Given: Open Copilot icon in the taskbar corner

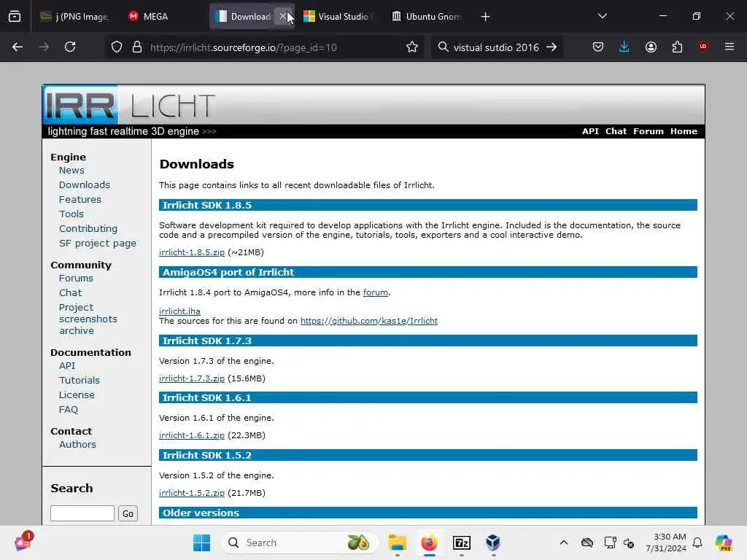Looking at the screenshot, I should tap(724, 542).
